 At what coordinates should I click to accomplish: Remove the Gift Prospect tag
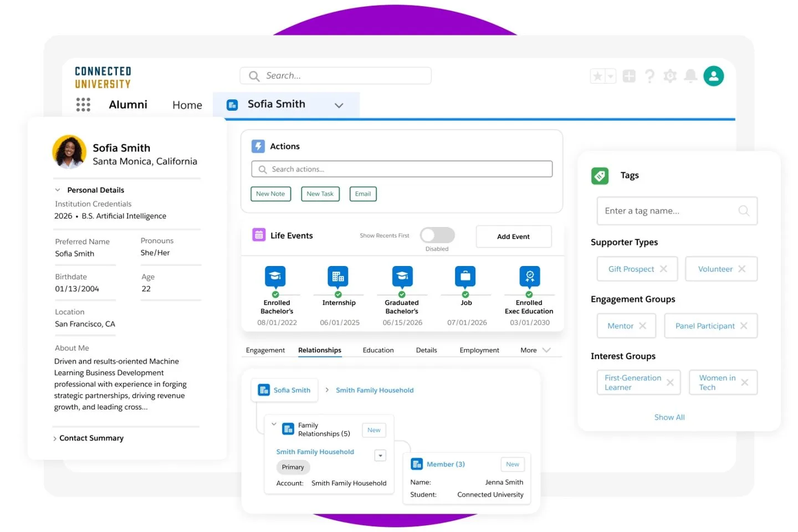663,269
